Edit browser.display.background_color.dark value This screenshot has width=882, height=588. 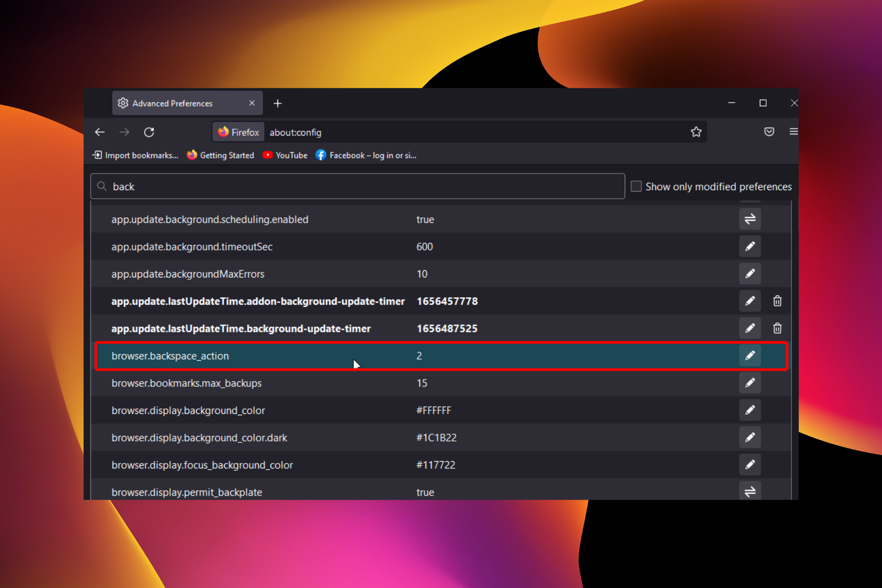[750, 437]
